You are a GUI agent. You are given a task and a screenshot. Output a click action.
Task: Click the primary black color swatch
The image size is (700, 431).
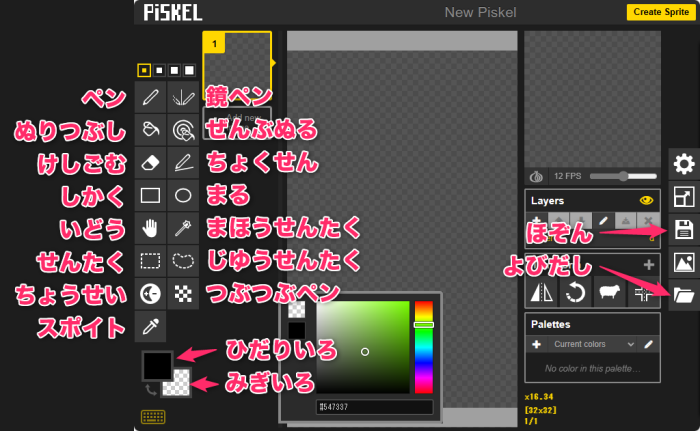[156, 365]
